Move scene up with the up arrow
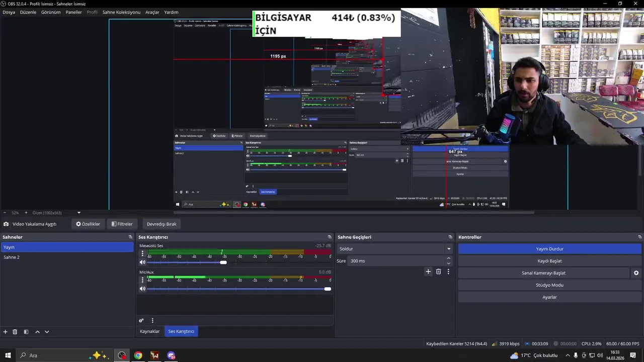Screen dimensions: 644x362 tap(37, 332)
